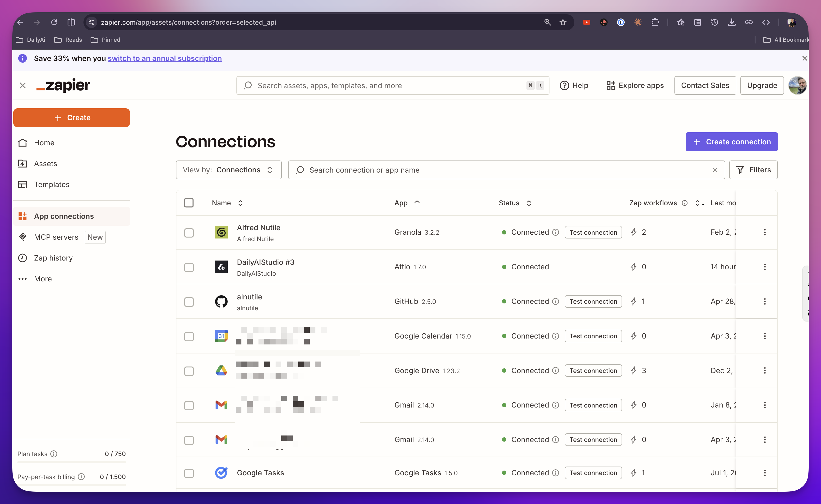Open the browser sidebar panel icon
Image resolution: width=821 pixels, height=504 pixels.
(71, 22)
